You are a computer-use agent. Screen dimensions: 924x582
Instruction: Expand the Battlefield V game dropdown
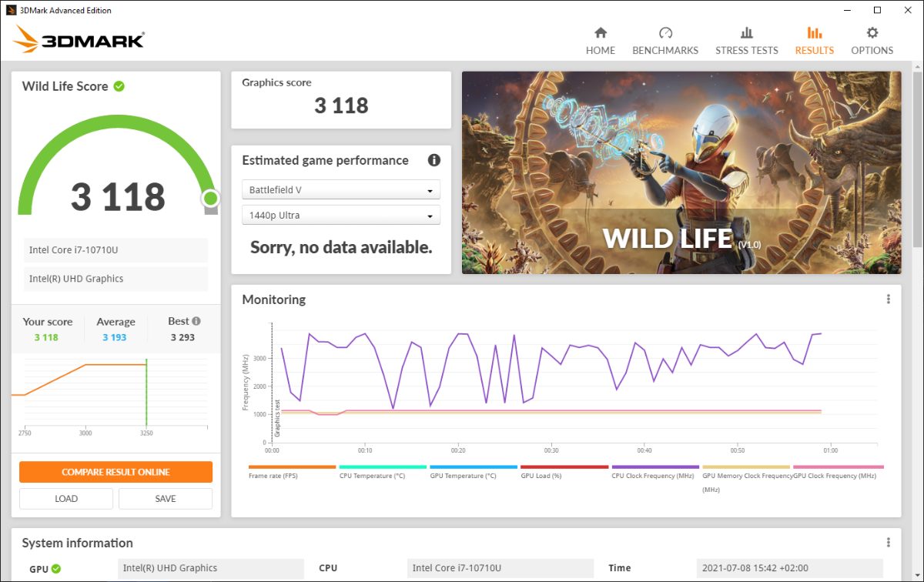click(x=341, y=190)
